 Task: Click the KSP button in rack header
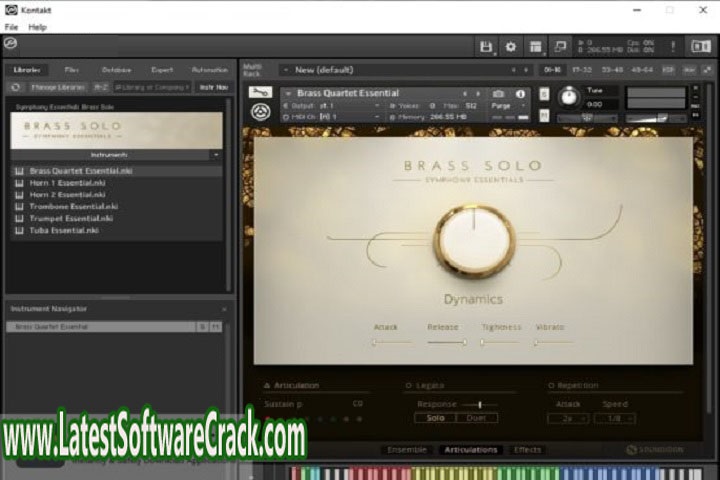[x=668, y=70]
